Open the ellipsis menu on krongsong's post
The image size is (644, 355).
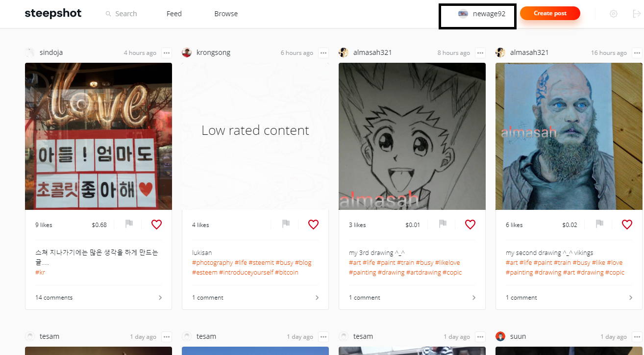point(323,52)
